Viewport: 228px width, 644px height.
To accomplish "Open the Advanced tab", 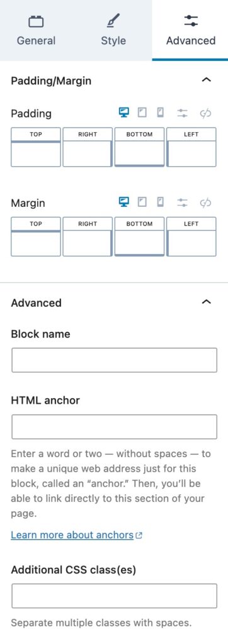I will pos(191,30).
